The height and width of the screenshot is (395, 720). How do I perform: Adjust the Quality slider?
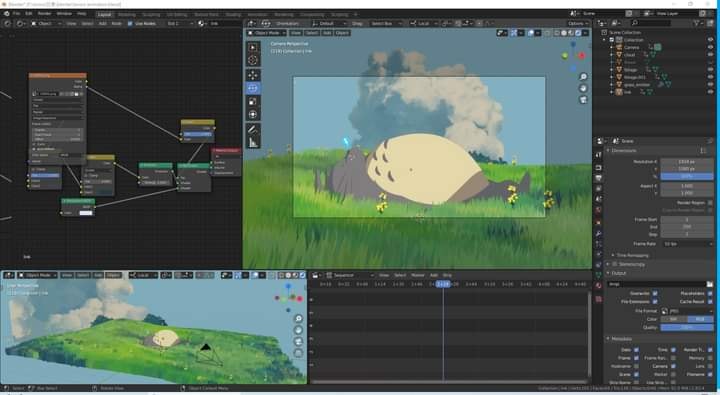point(687,327)
